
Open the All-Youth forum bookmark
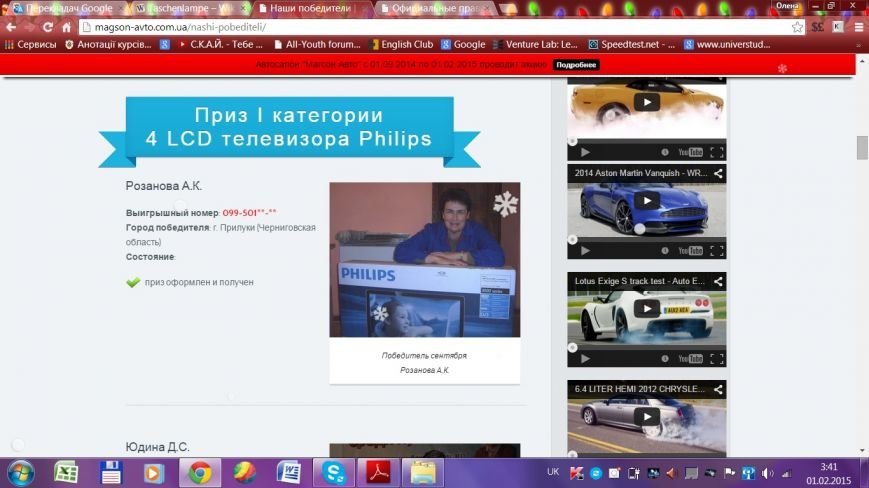317,44
